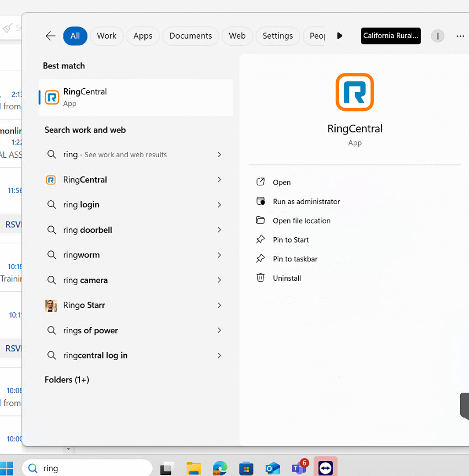Image resolution: width=469 pixels, height=476 pixels.
Task: Open Task View on taskbar
Action: 167,468
